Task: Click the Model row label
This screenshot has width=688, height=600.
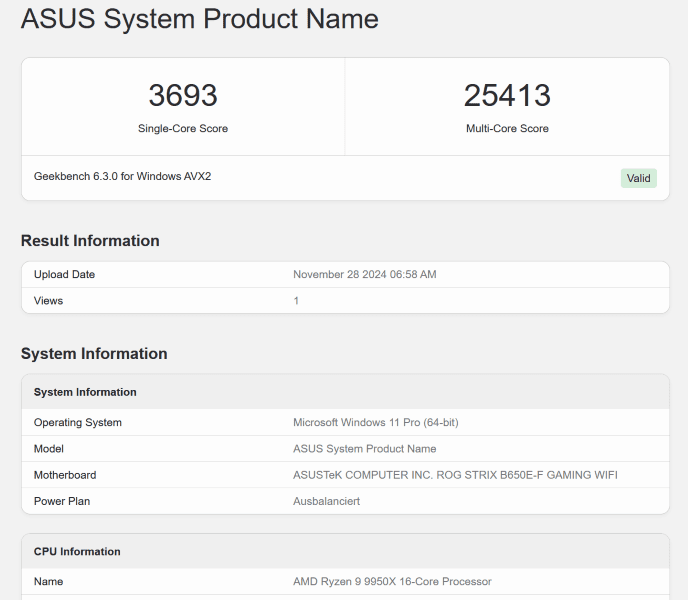Action: (49, 449)
